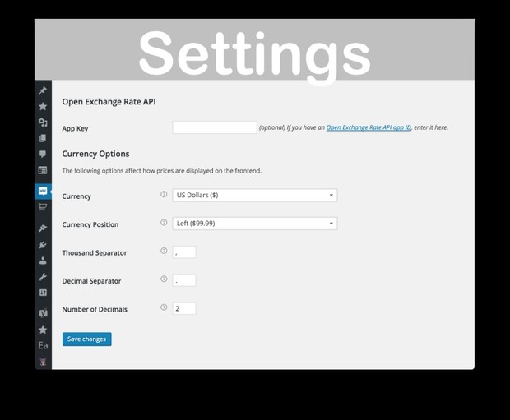Open the Currency Position dropdown showing Left ($99.99)
Image resolution: width=510 pixels, height=420 pixels.
(255, 224)
